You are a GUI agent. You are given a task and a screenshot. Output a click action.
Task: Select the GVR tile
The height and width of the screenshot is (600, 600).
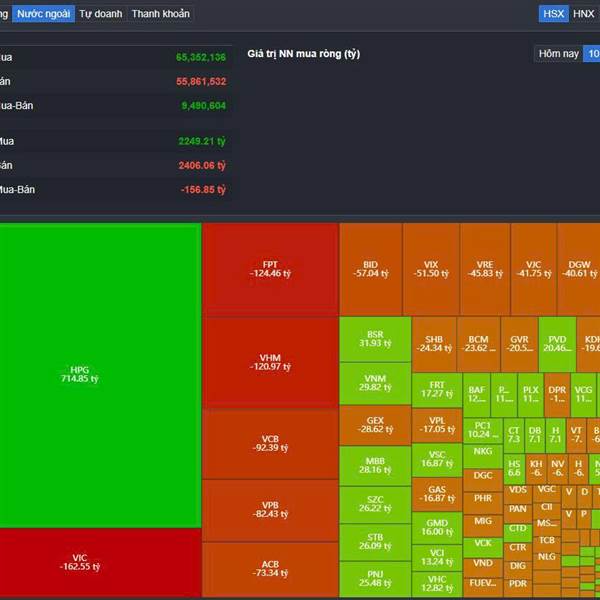click(x=519, y=344)
